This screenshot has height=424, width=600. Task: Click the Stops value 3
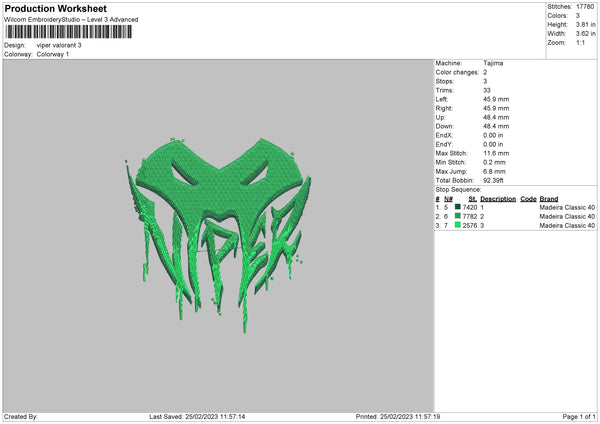click(485, 82)
